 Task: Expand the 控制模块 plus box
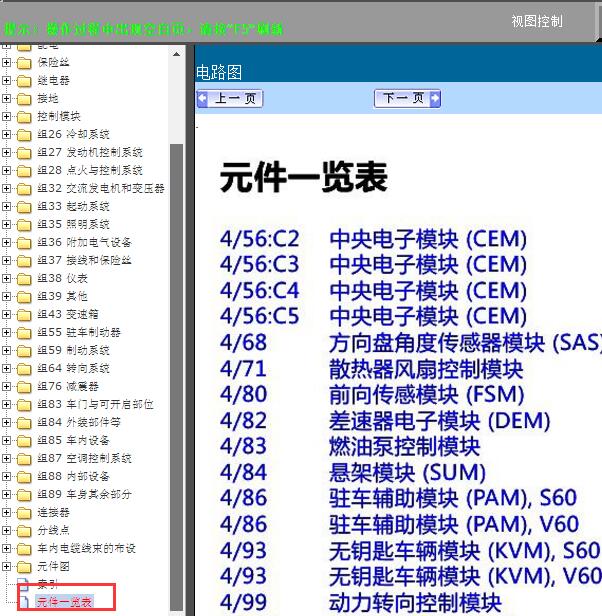pos(6,116)
